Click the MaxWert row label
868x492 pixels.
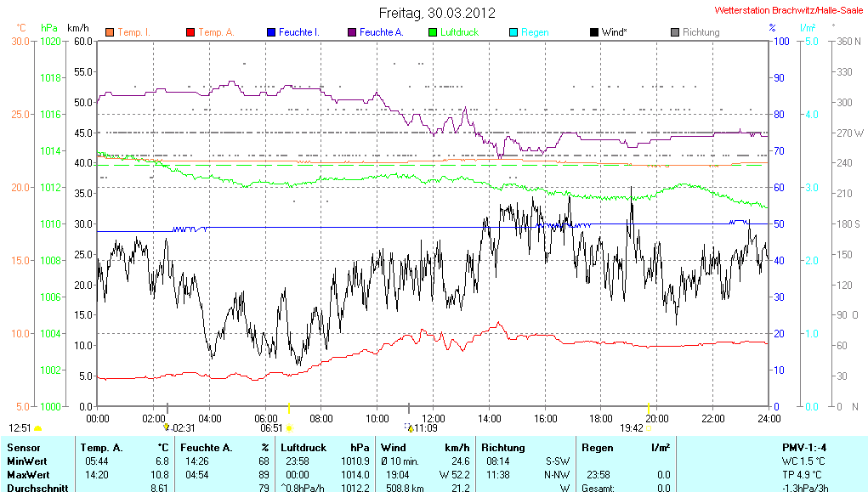(x=27, y=474)
